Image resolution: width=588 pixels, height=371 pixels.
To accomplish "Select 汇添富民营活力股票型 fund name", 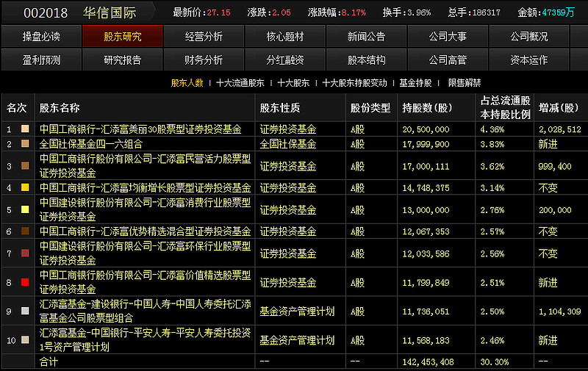I will (x=145, y=166).
